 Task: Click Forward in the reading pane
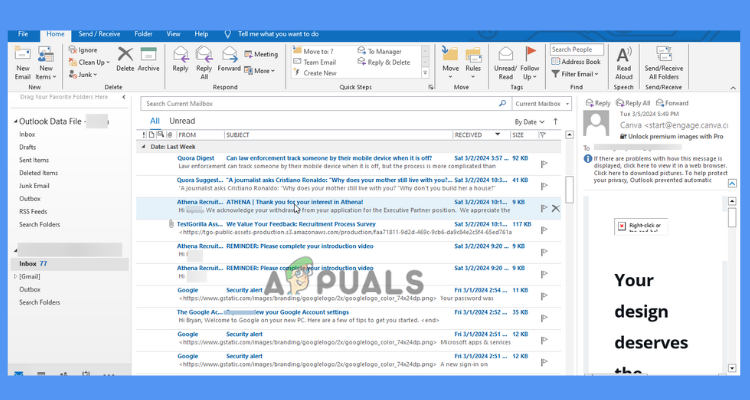pyautogui.click(x=672, y=103)
